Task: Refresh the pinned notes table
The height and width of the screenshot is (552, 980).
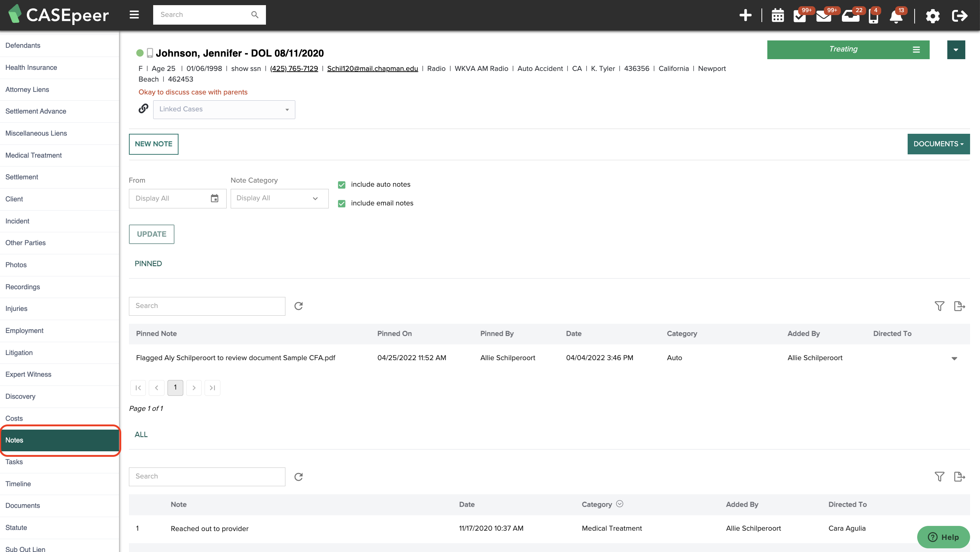Action: tap(299, 306)
